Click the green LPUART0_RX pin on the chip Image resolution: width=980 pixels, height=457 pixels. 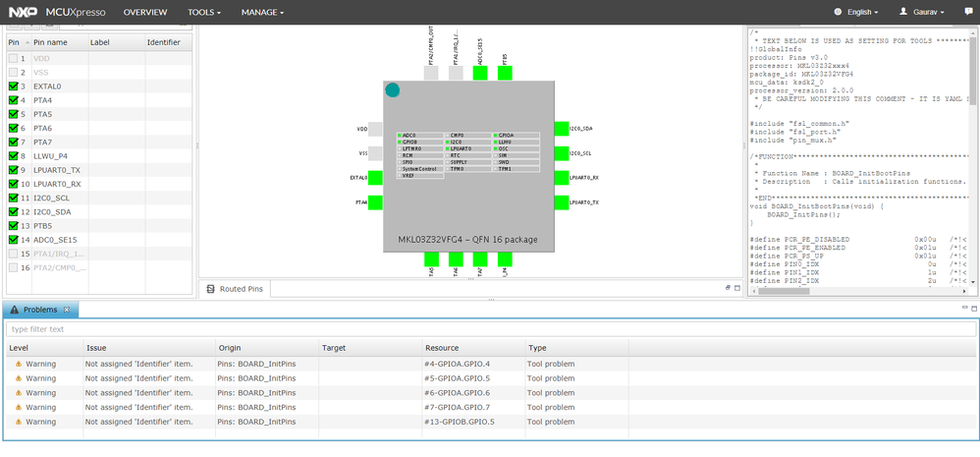pyautogui.click(x=562, y=178)
